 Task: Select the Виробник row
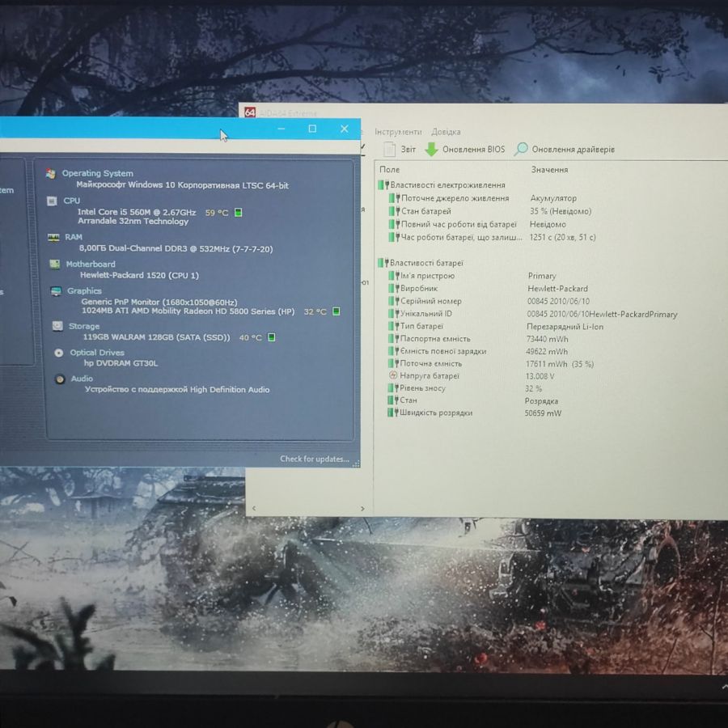tap(488, 288)
